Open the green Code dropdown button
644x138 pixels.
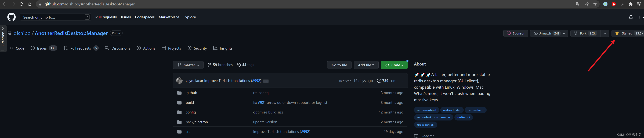point(394,65)
